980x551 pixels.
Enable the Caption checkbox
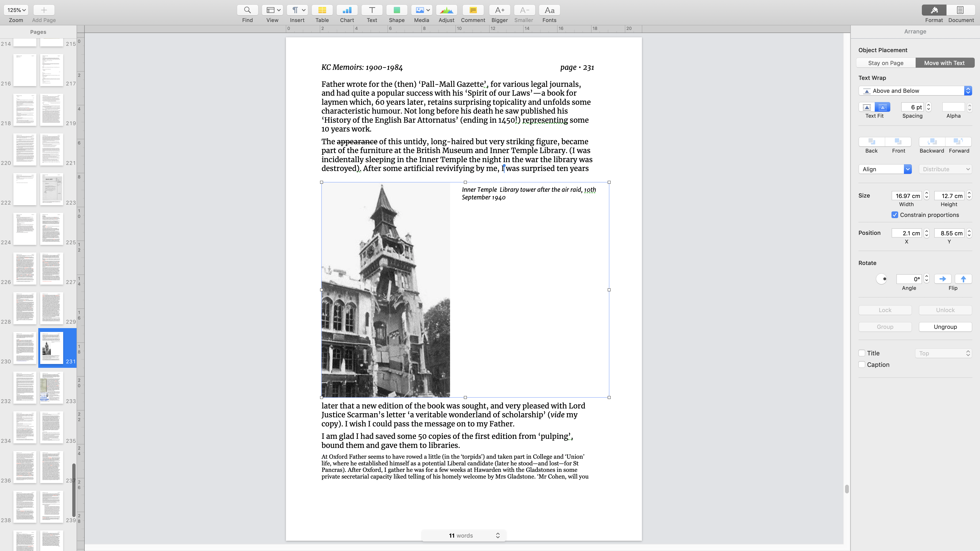pos(862,364)
